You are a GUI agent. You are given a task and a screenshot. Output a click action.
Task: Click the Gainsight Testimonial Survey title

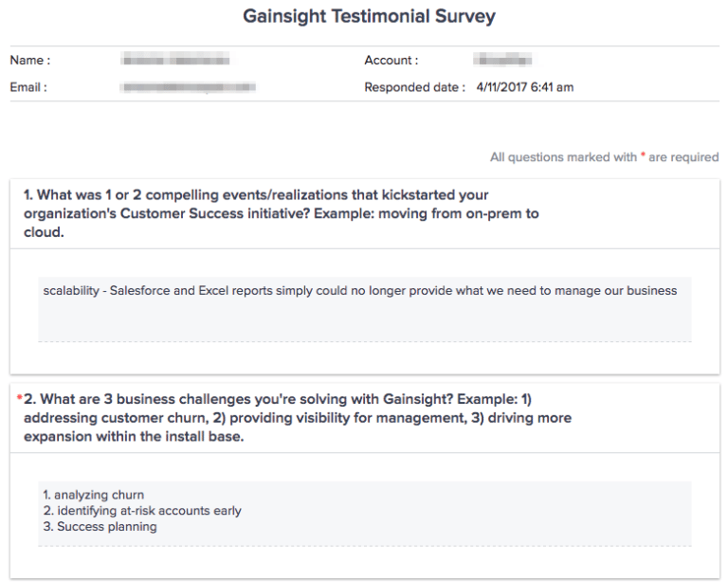tap(369, 17)
